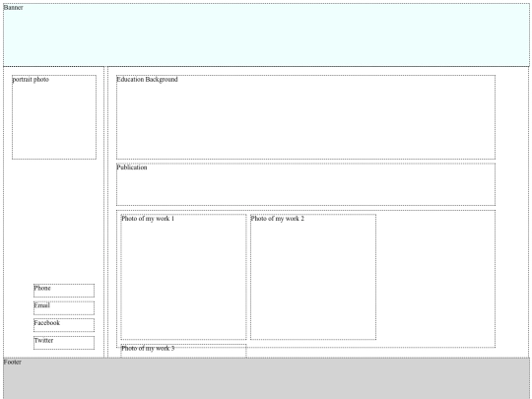Click the gray Footer section
532x399 pixels.
coord(266,378)
